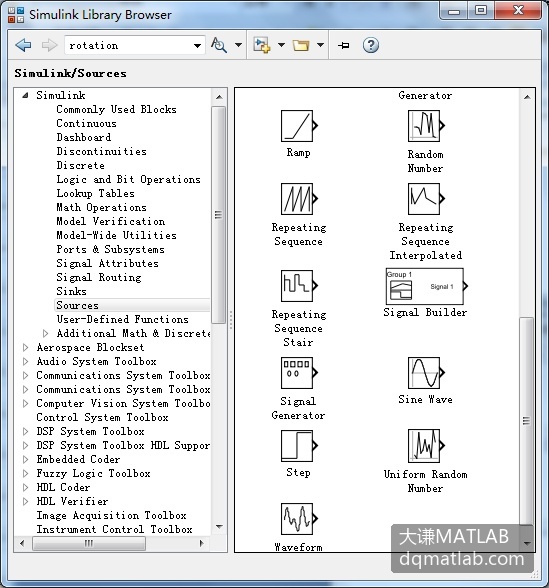
Task: Select the Continuous library
Action: 87,123
